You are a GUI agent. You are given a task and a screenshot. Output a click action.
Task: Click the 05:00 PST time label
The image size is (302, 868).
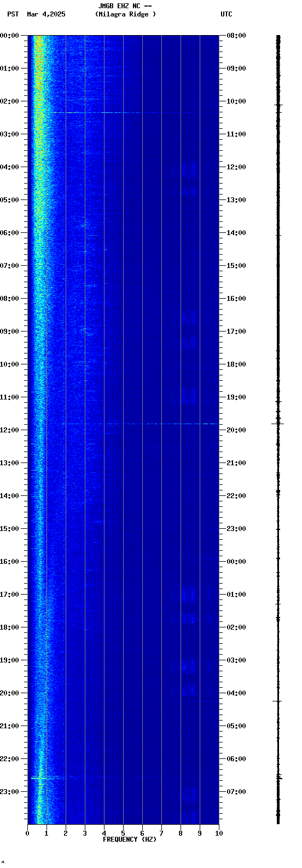(10, 200)
